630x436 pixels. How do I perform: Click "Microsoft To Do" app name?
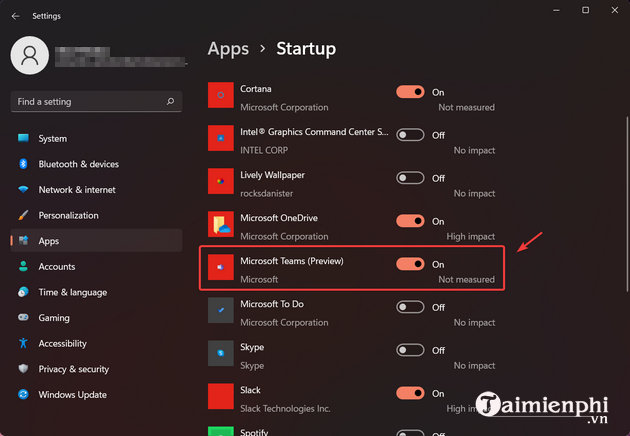point(272,304)
